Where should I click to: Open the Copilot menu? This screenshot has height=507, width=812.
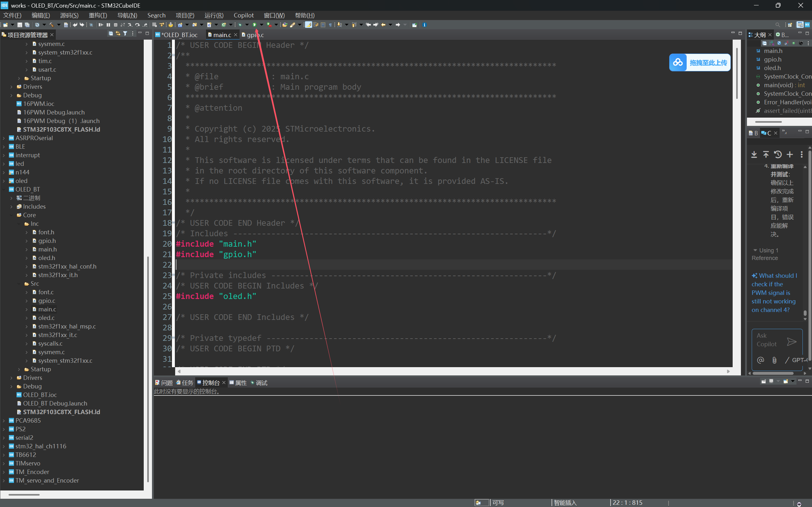[244, 16]
